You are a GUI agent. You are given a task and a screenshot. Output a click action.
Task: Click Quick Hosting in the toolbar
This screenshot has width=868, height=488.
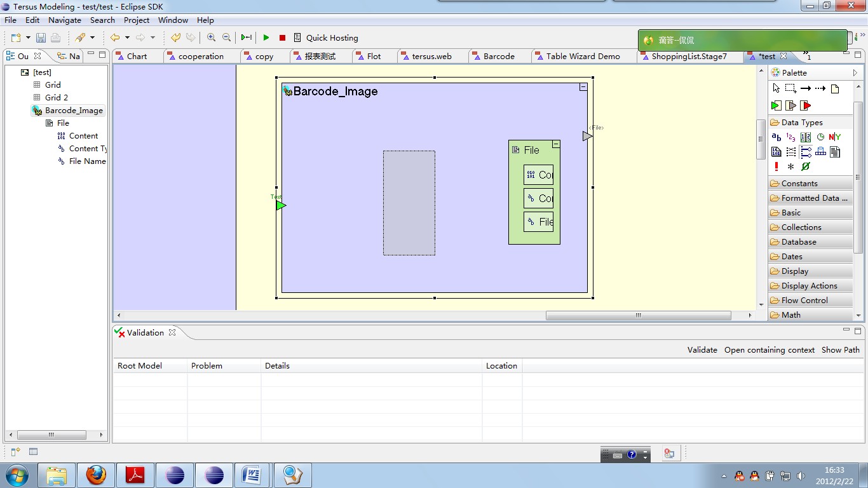point(332,38)
